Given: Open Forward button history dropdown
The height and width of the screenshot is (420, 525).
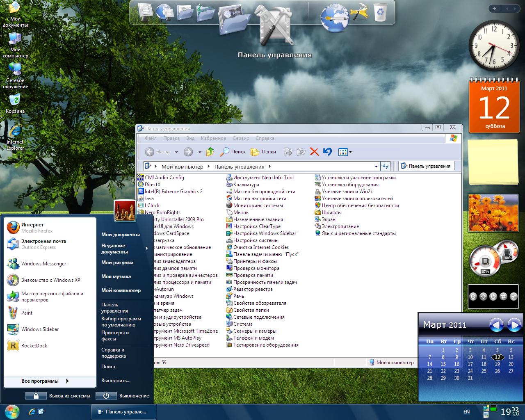Looking at the screenshot, I should click(x=200, y=152).
